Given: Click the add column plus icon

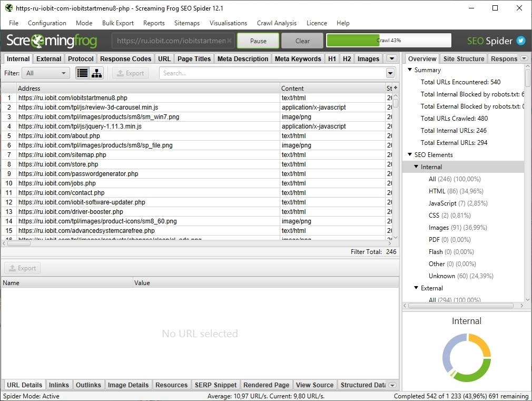Looking at the screenshot, I should pos(395,87).
